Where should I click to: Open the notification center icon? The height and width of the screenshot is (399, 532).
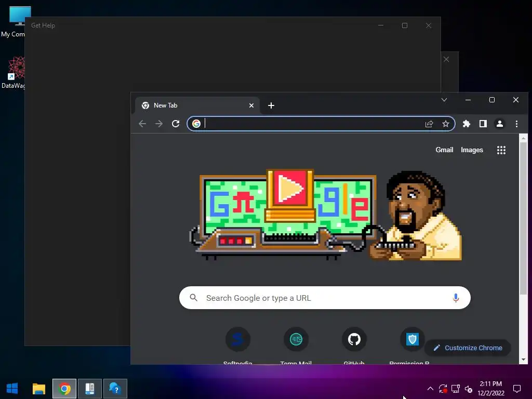[x=517, y=389]
